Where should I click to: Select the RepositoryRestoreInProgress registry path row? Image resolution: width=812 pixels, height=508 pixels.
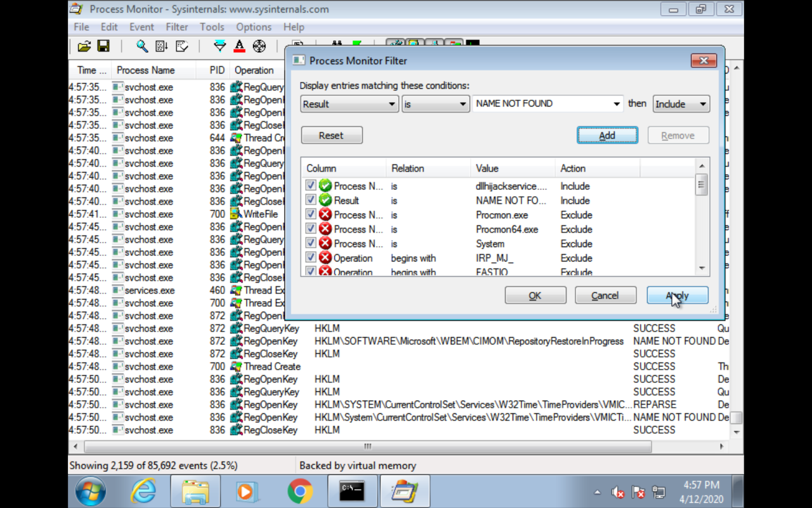(x=399, y=341)
